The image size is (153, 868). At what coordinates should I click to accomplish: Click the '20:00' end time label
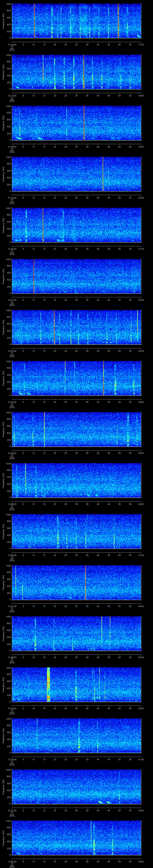tap(141, 198)
